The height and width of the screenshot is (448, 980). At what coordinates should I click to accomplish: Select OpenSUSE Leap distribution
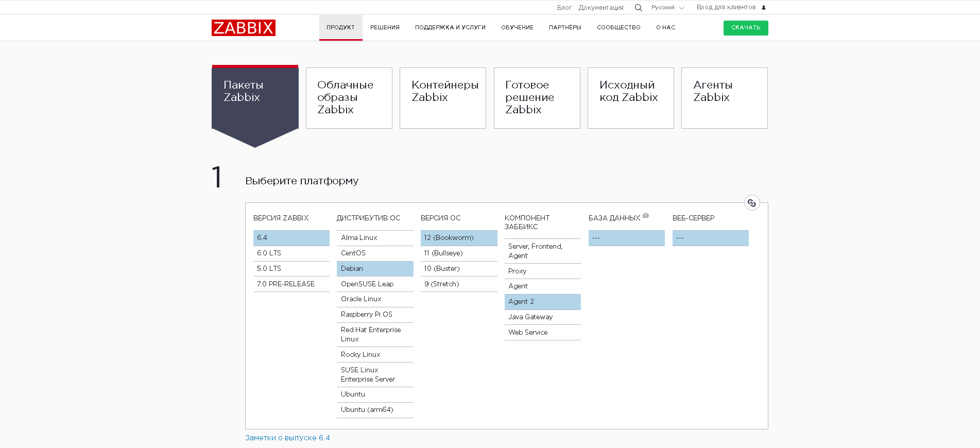pos(375,284)
